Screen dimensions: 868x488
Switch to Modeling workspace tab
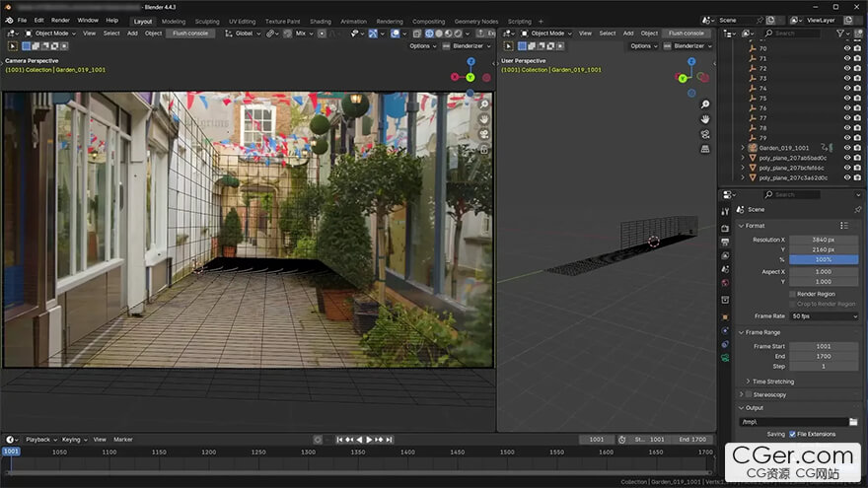pyautogui.click(x=174, y=22)
